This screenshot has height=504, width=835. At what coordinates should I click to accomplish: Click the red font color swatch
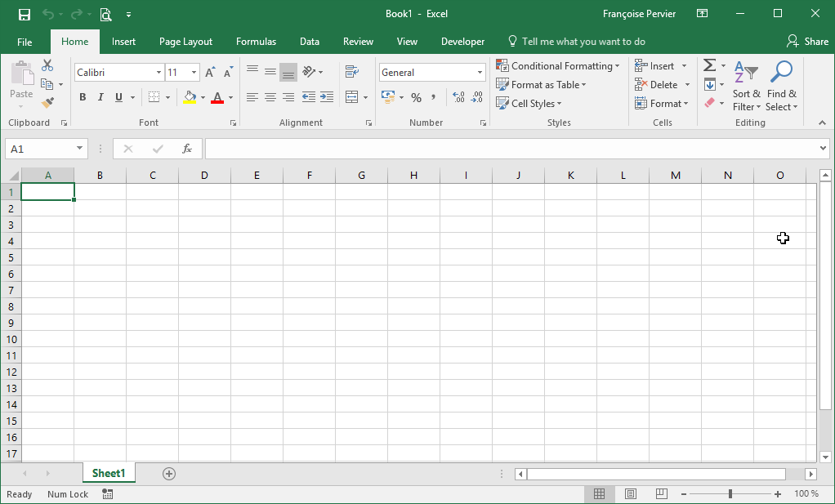[x=217, y=98]
